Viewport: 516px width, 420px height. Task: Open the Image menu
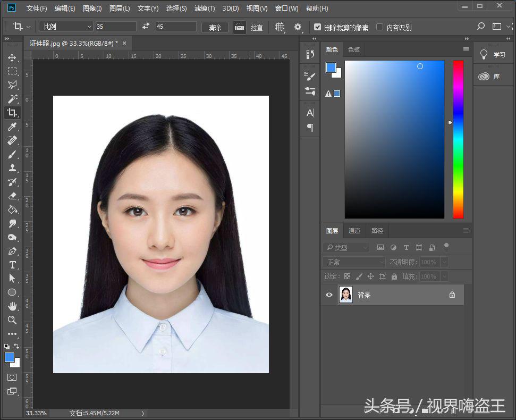tap(92, 8)
